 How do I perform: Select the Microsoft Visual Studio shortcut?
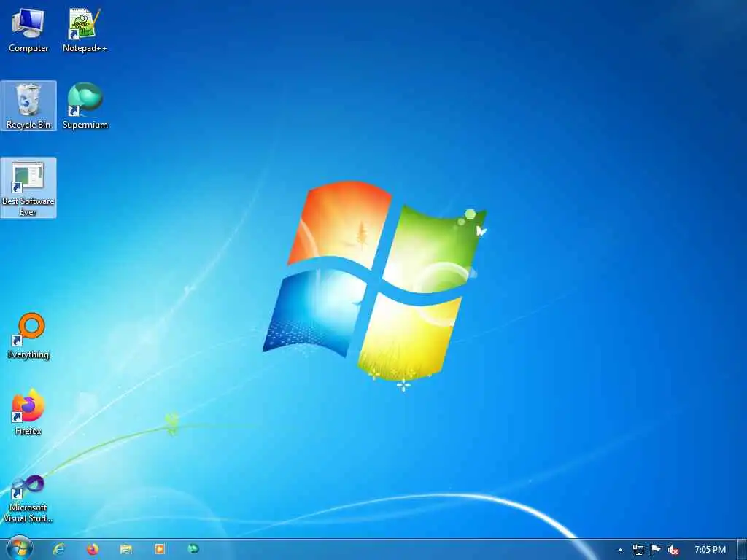[28, 499]
